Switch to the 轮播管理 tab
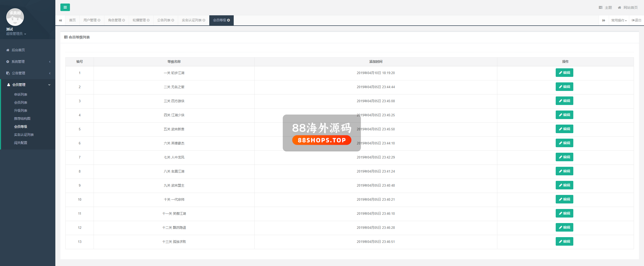Screen dimensions: 644x266 point(139,20)
